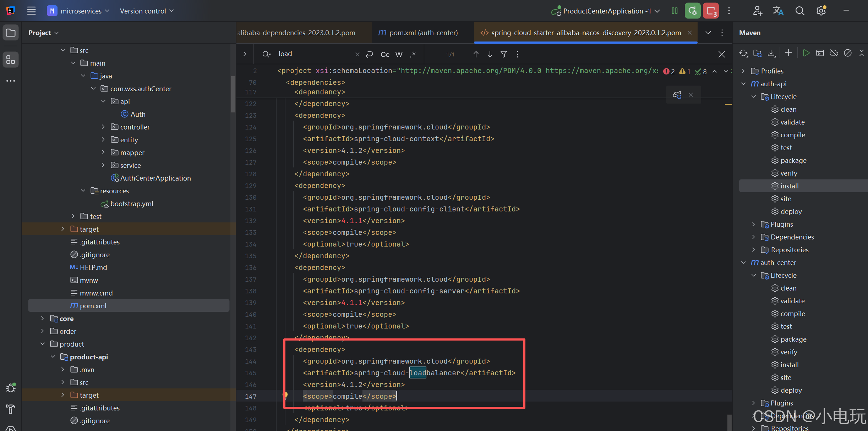
Task: Toggle Match Case (Cc) in search bar
Action: [385, 54]
